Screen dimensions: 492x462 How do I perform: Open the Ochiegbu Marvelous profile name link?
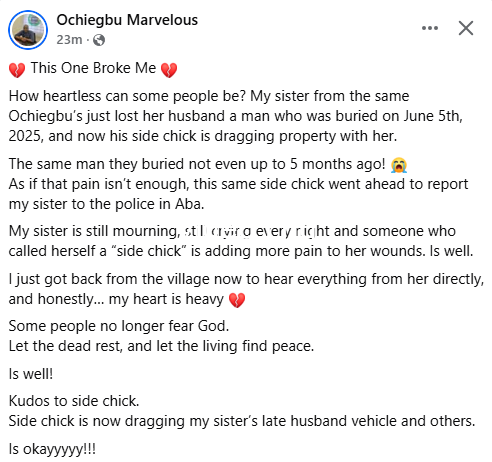[x=127, y=20]
